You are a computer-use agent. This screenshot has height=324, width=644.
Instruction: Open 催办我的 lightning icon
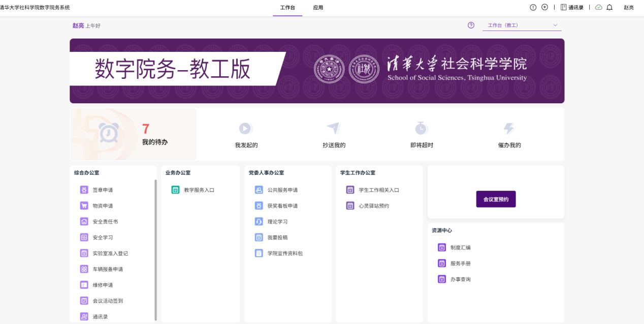click(509, 129)
